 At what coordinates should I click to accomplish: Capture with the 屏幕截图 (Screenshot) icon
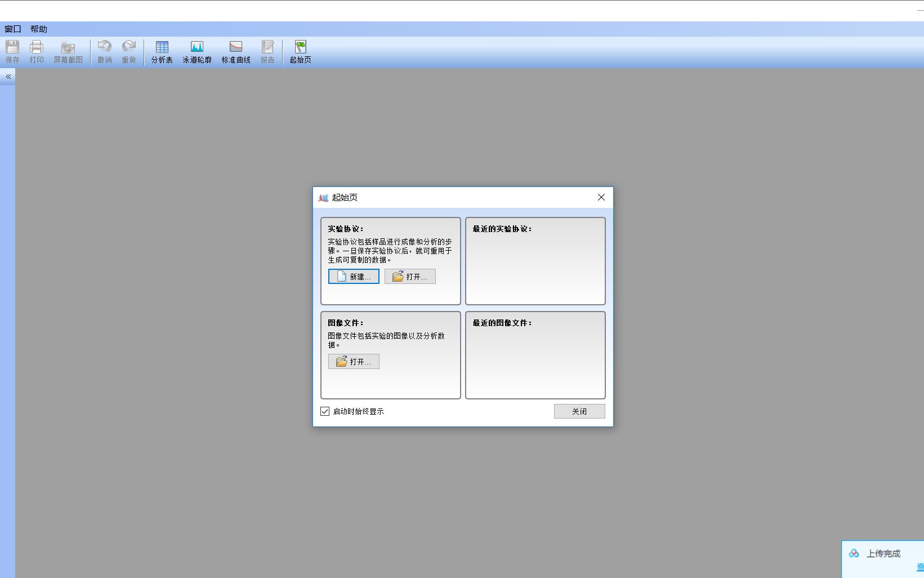coord(68,51)
